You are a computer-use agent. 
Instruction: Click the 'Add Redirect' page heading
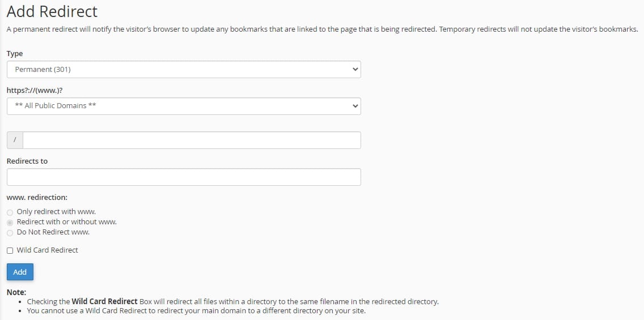52,11
